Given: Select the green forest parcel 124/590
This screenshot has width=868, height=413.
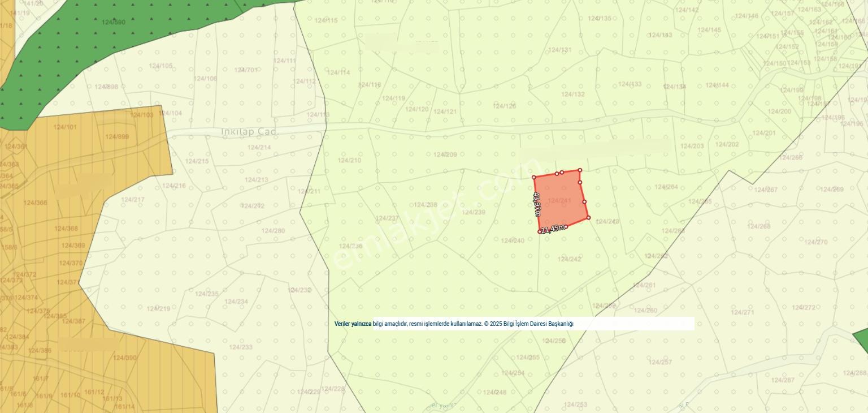Looking at the screenshot, I should point(114,22).
